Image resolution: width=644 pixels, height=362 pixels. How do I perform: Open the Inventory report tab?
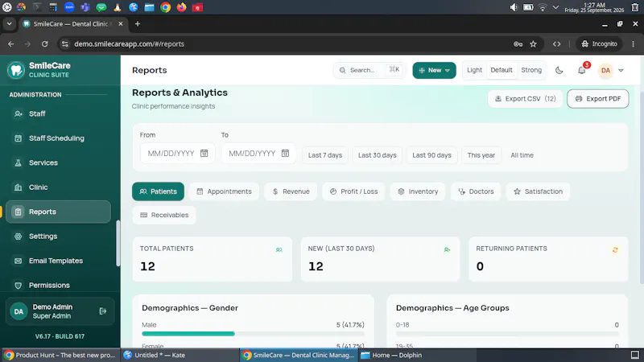[418, 191]
